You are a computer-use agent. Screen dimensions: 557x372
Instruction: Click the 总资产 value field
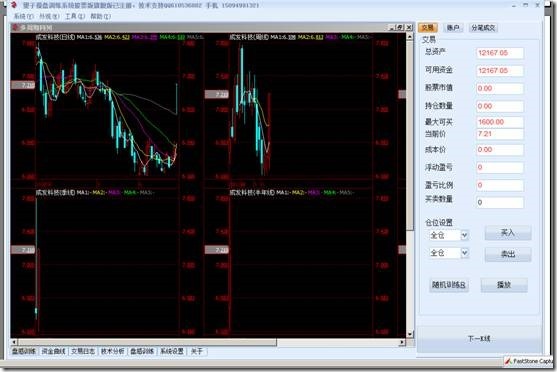pyautogui.click(x=499, y=53)
